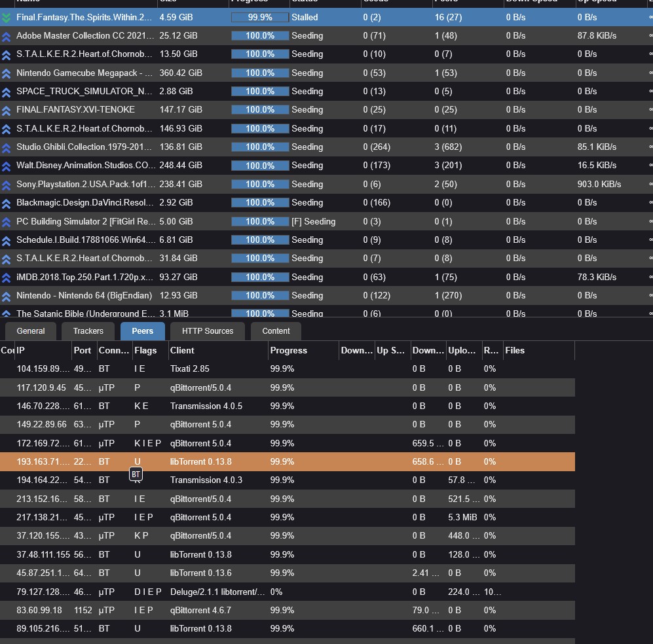Click seeding icon next to Nintendo 64 (BigEndian)
The image size is (653, 644).
coord(7,296)
